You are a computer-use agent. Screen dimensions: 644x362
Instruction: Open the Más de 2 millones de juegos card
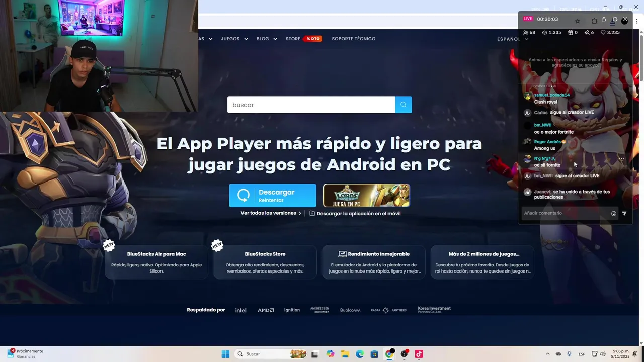pyautogui.click(x=482, y=262)
